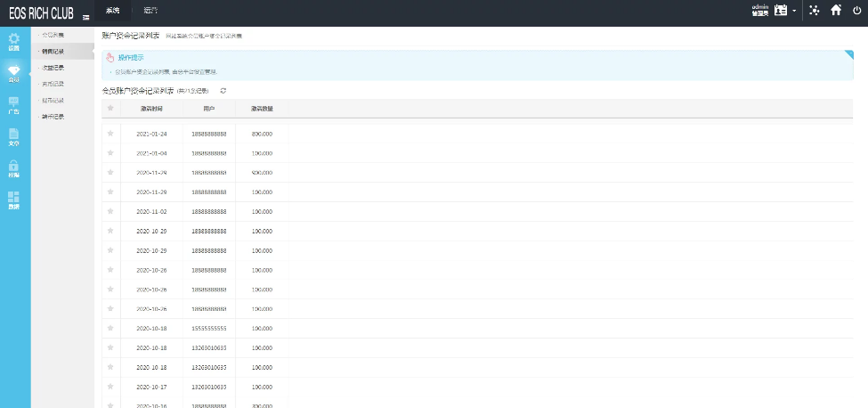Collapse the sidebar using toggle beside logo
This screenshot has width=868, height=408.
pos(85,17)
